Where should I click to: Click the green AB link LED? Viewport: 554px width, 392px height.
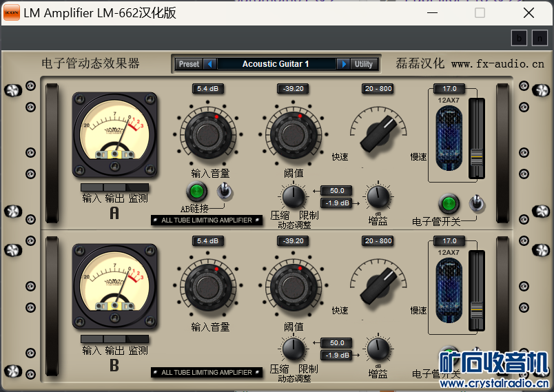coord(197,192)
